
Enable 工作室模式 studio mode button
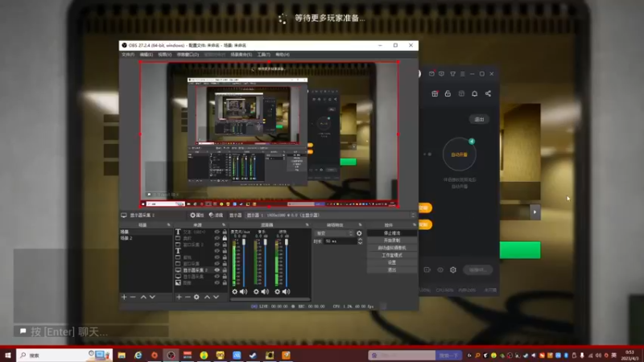[392, 255]
